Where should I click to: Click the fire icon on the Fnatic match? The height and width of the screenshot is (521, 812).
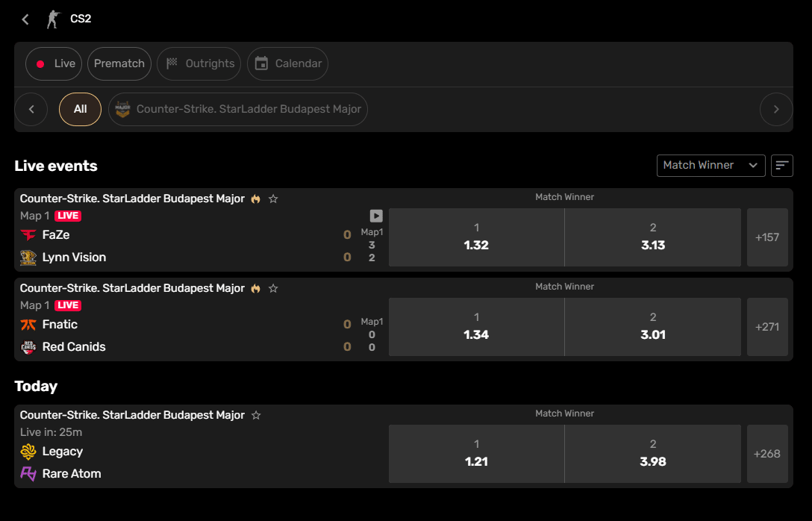(x=255, y=287)
